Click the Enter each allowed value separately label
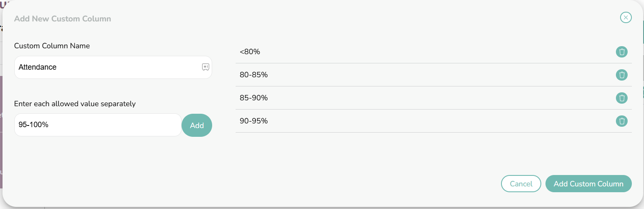Image resolution: width=644 pixels, height=209 pixels. click(x=75, y=104)
